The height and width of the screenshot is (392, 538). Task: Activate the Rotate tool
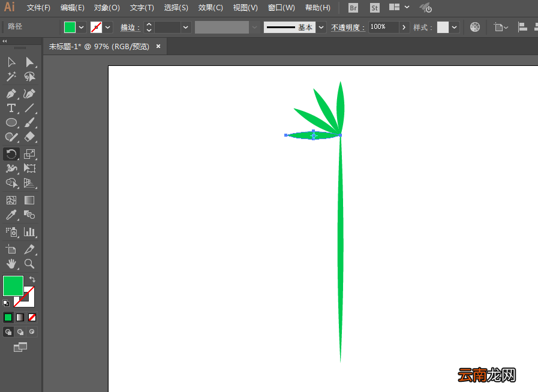11,154
